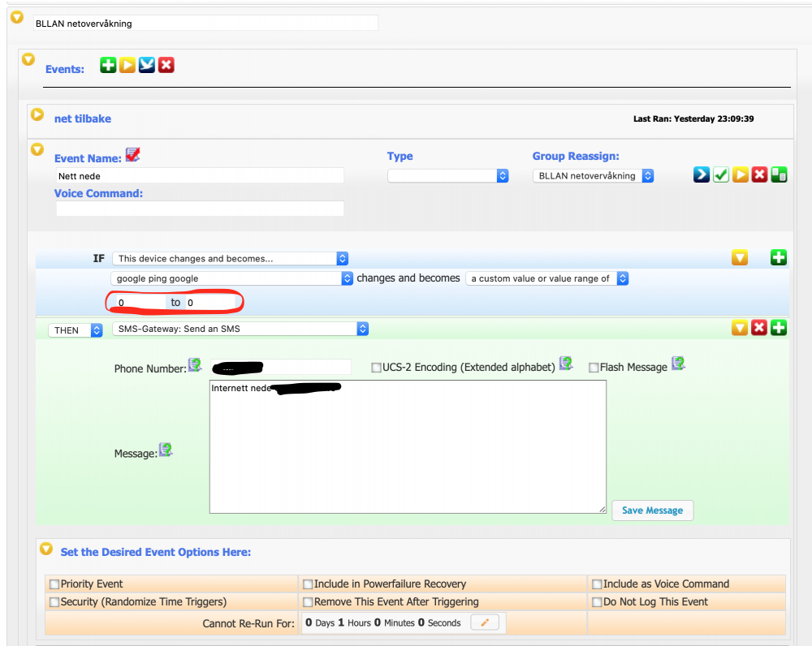The height and width of the screenshot is (646, 812).
Task: Click the Save Message button
Action: 652,510
